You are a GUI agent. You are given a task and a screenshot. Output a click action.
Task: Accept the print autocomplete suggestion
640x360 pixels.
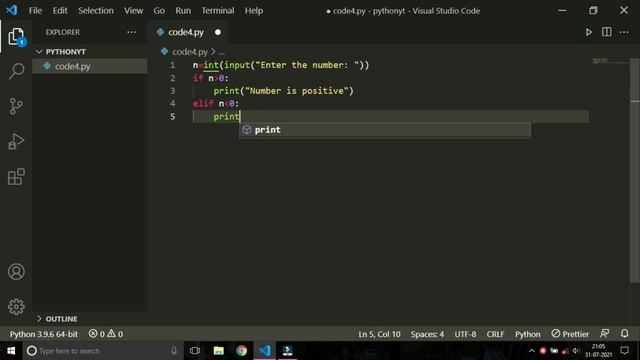(x=384, y=130)
